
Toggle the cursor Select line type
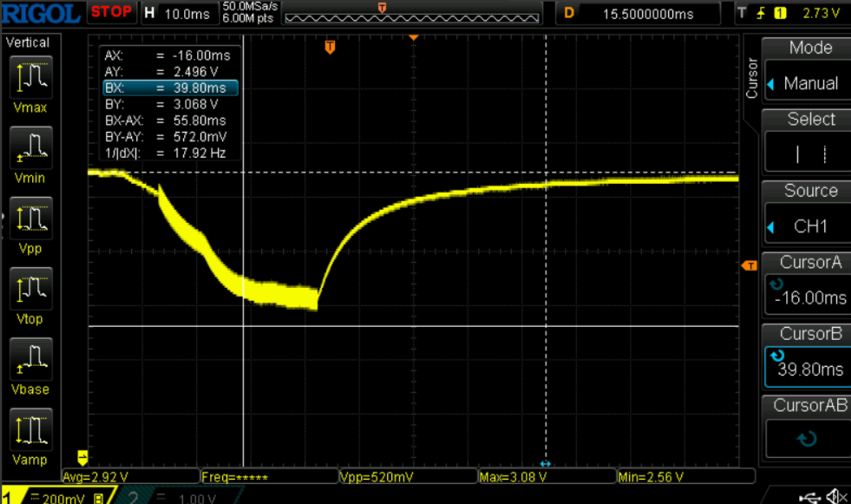pyautogui.click(x=807, y=154)
